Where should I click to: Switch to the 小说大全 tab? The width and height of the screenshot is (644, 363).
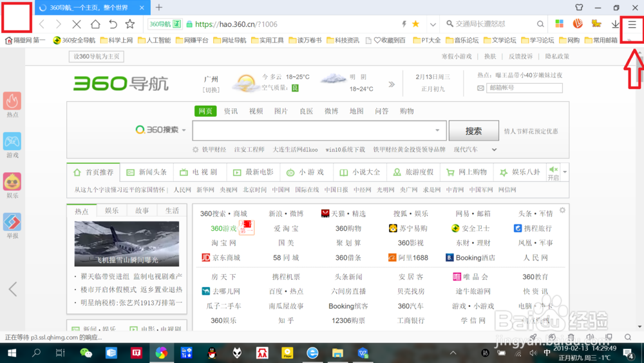360,172
